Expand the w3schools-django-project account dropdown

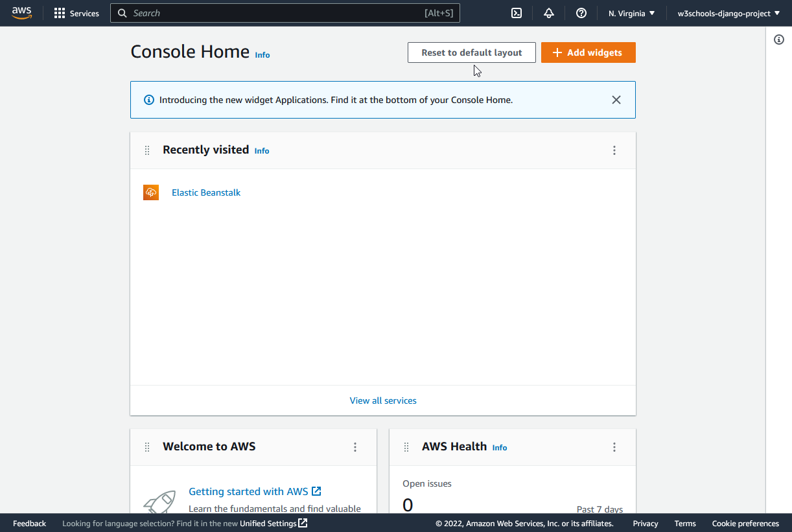728,14
